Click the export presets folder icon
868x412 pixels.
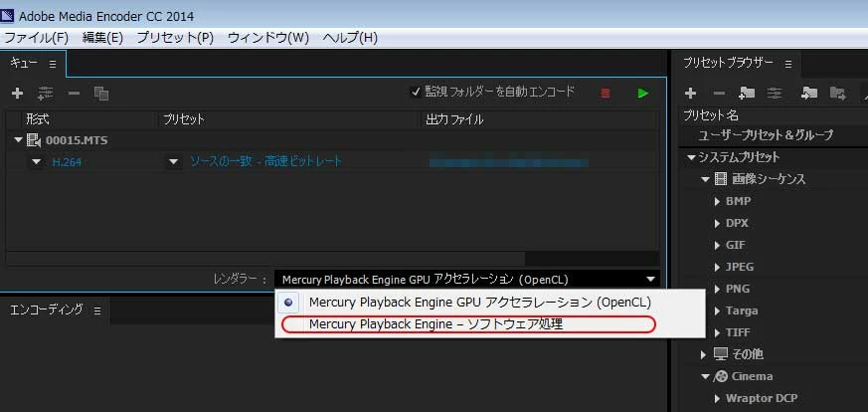[837, 94]
